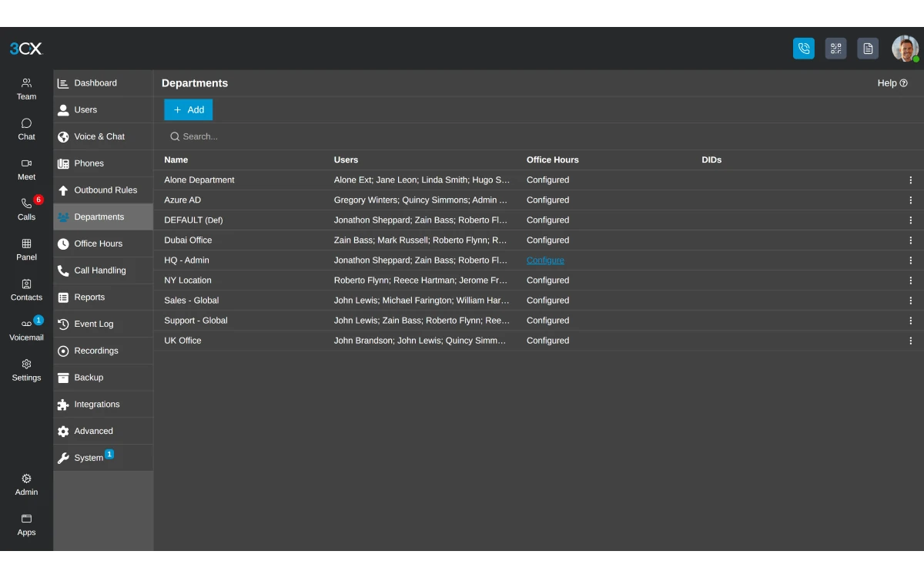Open the QR code icon

(x=836, y=49)
